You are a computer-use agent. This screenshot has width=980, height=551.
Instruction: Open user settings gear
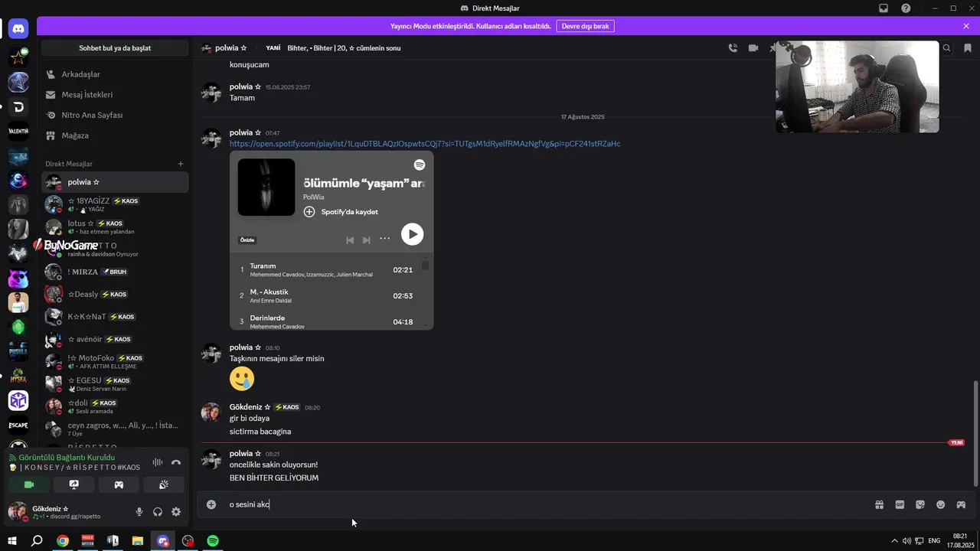(x=176, y=512)
